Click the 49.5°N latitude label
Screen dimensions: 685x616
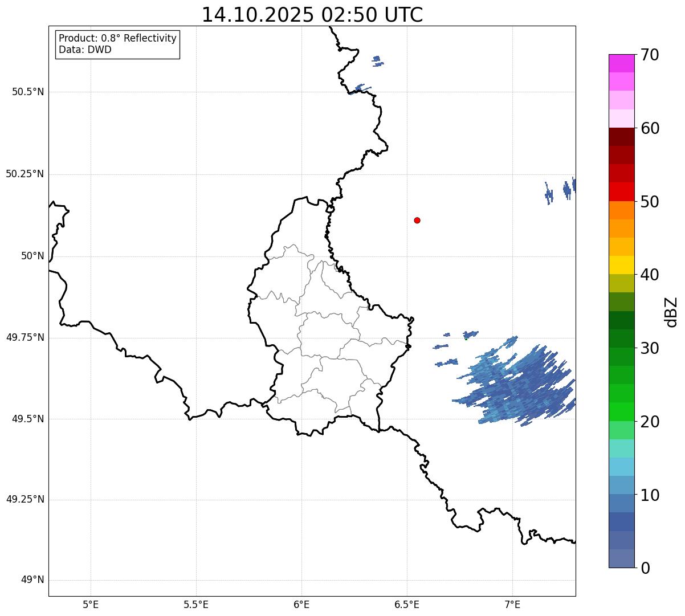pyautogui.click(x=28, y=419)
